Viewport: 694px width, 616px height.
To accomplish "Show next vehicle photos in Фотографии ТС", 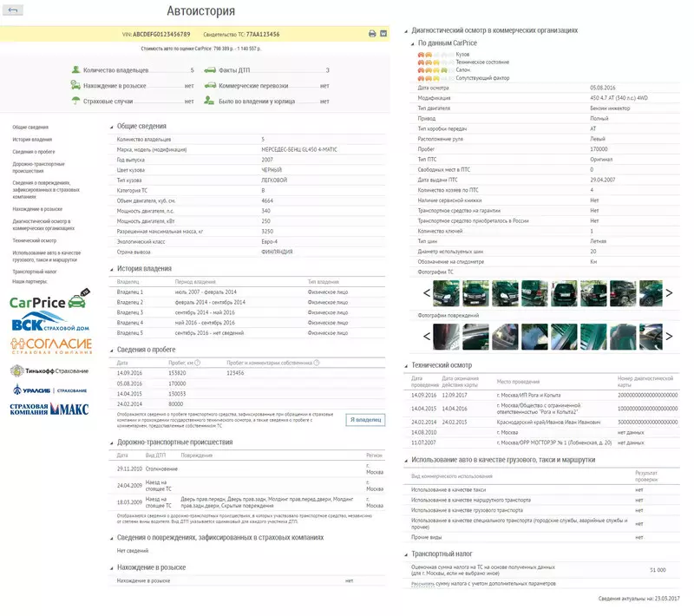I will tap(669, 292).
